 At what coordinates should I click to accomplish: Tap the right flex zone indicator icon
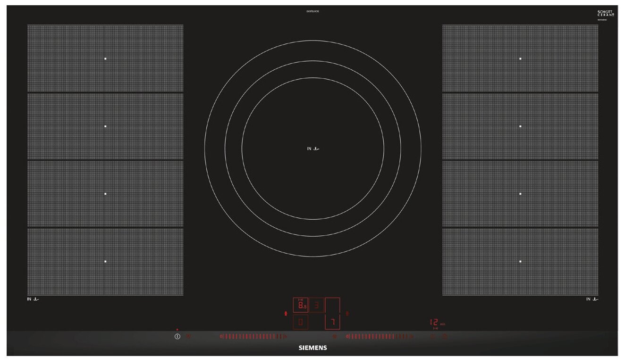347,314
